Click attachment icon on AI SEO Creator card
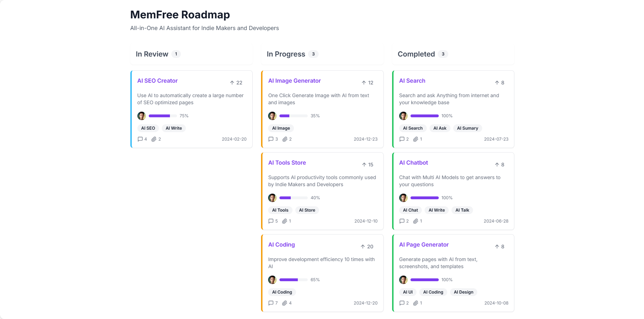This screenshot has width=644, height=319. (x=154, y=139)
